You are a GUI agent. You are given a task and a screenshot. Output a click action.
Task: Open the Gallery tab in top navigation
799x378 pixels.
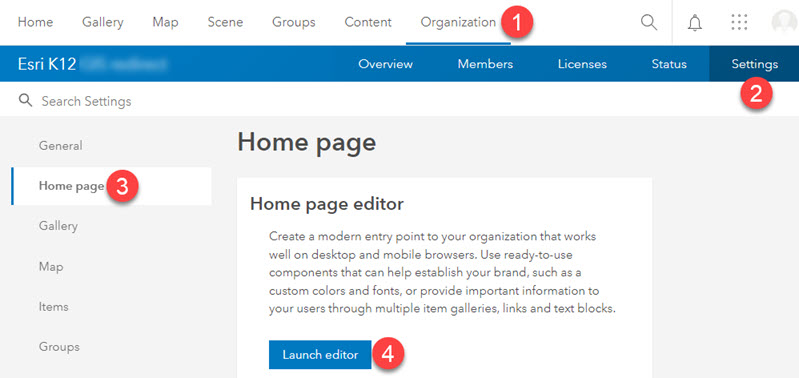coord(103,22)
